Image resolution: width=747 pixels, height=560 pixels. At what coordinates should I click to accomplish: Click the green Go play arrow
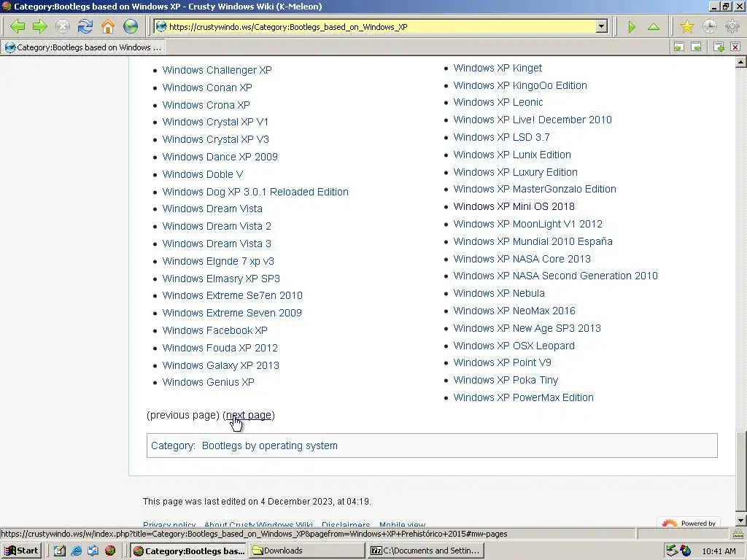(632, 27)
